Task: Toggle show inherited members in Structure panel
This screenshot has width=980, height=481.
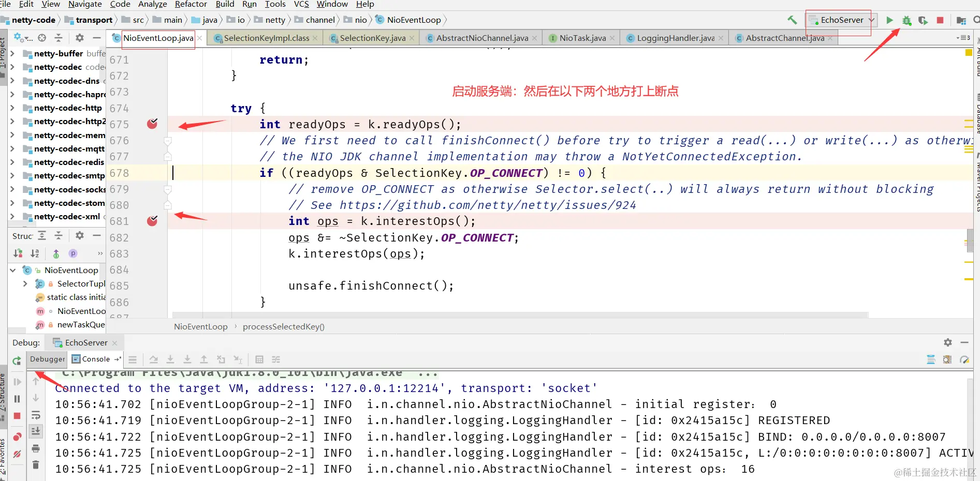Action: coord(56,253)
